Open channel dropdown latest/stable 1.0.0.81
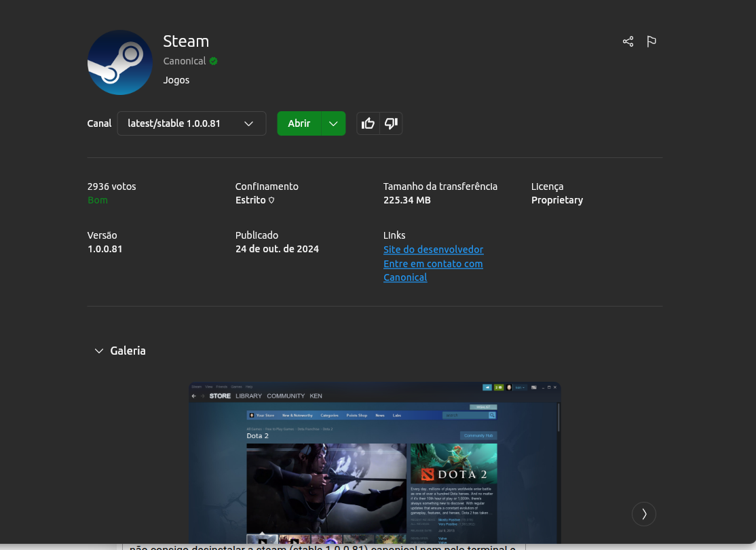Viewport: 756px width, 550px height. (191, 123)
